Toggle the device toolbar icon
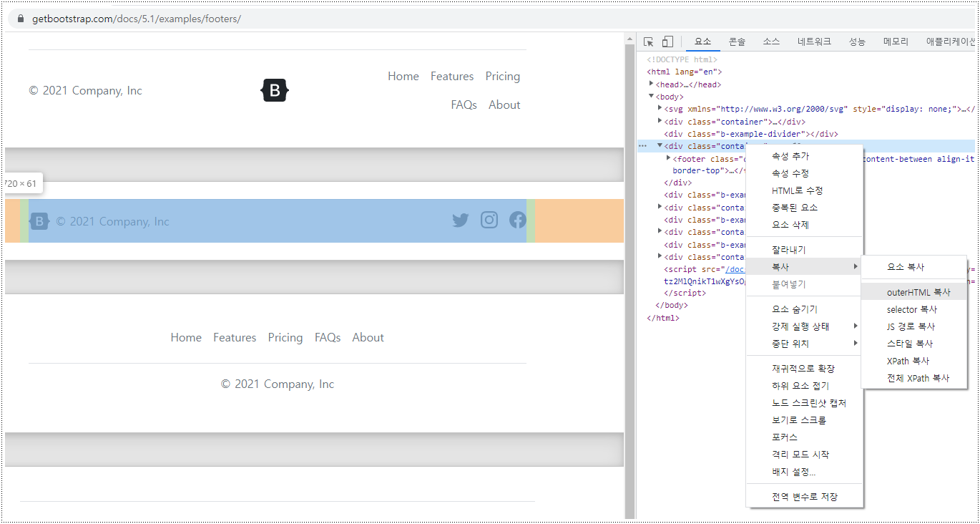Image resolution: width=980 pixels, height=524 pixels. (667, 42)
